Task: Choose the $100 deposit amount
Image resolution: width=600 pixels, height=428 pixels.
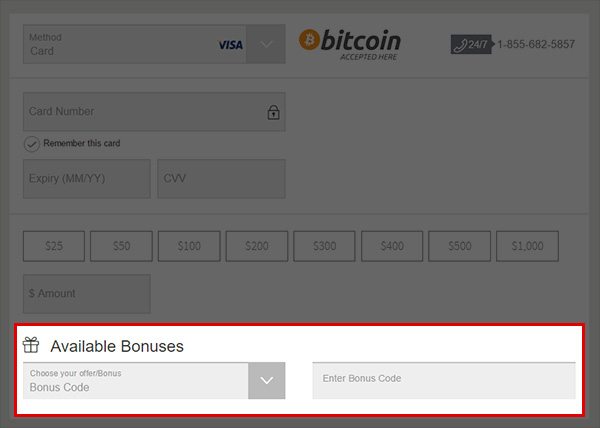Action: [x=189, y=246]
